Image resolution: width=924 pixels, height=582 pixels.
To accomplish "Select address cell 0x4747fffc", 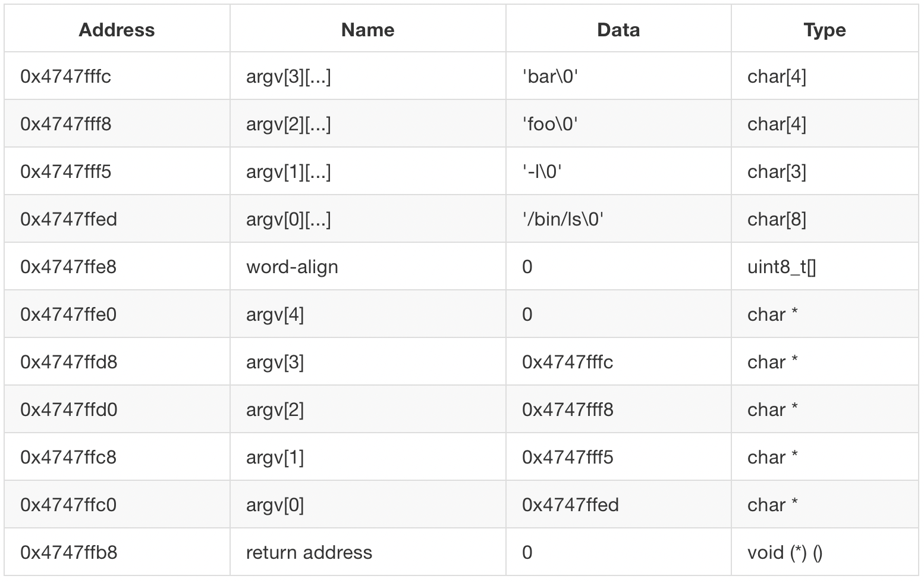I will click(x=66, y=77).
